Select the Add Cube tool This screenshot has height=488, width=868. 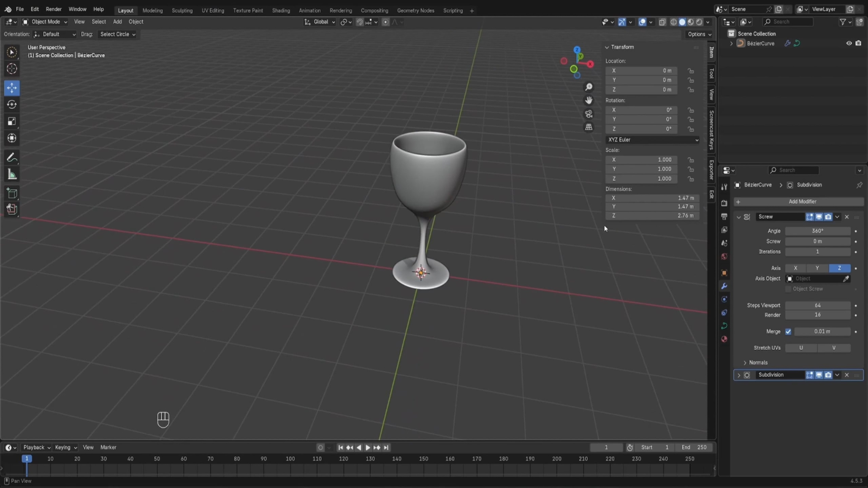pos(12,193)
